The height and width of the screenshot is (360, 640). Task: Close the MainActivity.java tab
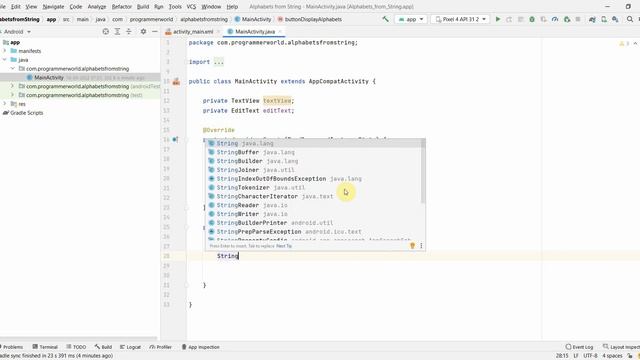[280, 31]
